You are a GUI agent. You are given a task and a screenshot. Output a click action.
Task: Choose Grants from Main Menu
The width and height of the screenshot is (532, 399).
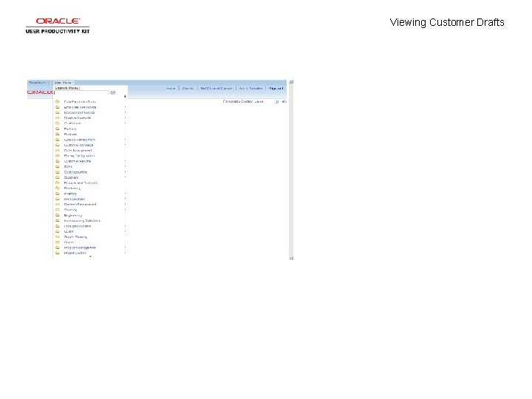pyautogui.click(x=69, y=242)
